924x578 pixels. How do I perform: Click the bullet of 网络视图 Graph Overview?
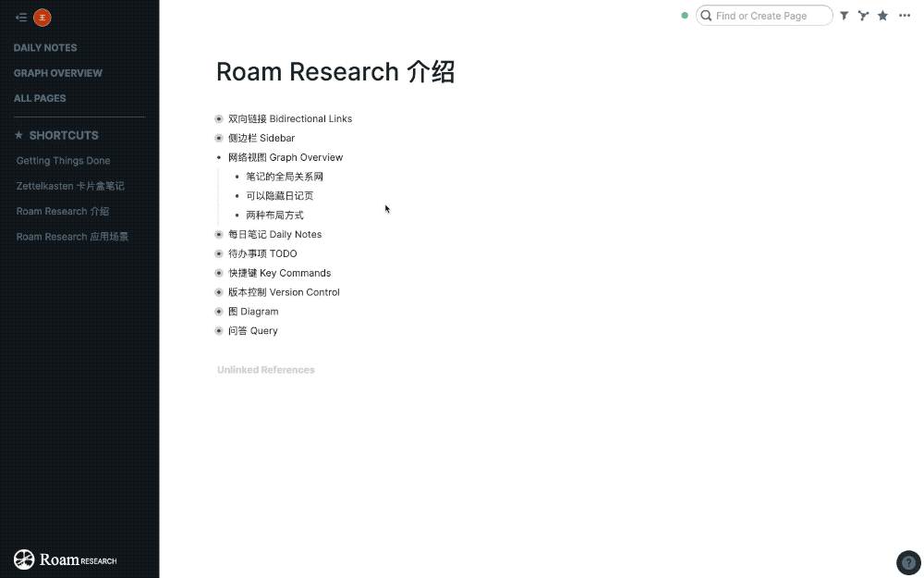pyautogui.click(x=219, y=157)
